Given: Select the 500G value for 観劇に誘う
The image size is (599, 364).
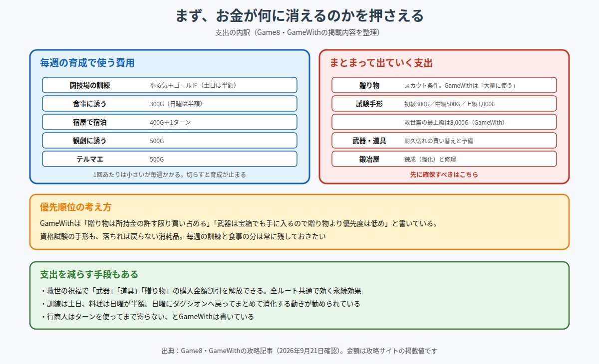Looking at the screenshot, I should click(x=157, y=141).
